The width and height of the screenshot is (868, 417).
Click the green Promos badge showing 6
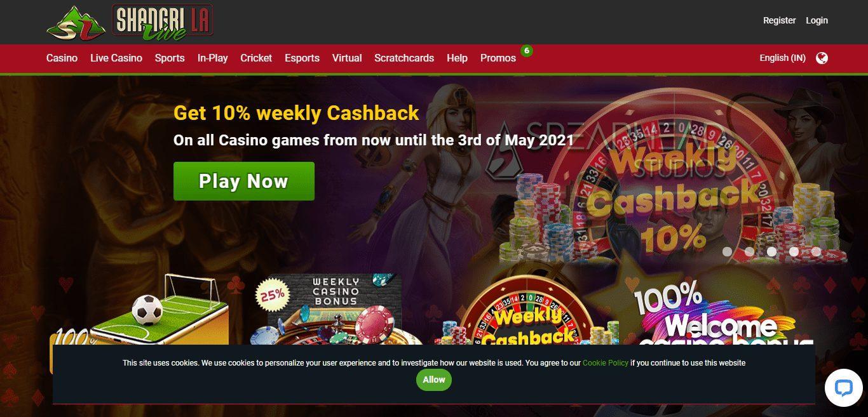(526, 50)
